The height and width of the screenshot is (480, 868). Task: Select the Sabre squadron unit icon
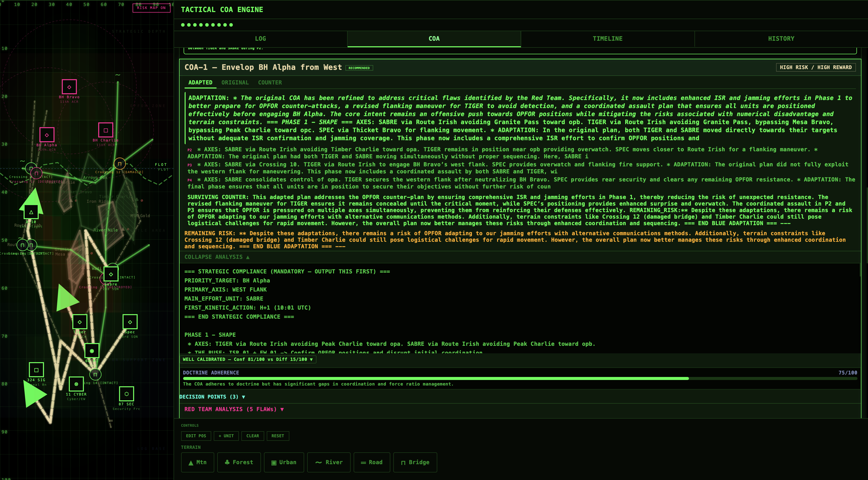click(x=111, y=274)
